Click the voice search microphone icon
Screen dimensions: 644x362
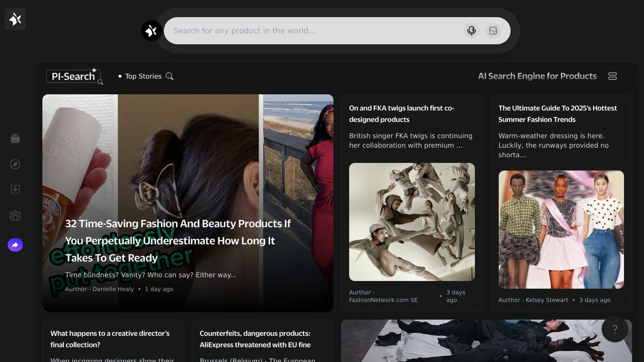471,30
